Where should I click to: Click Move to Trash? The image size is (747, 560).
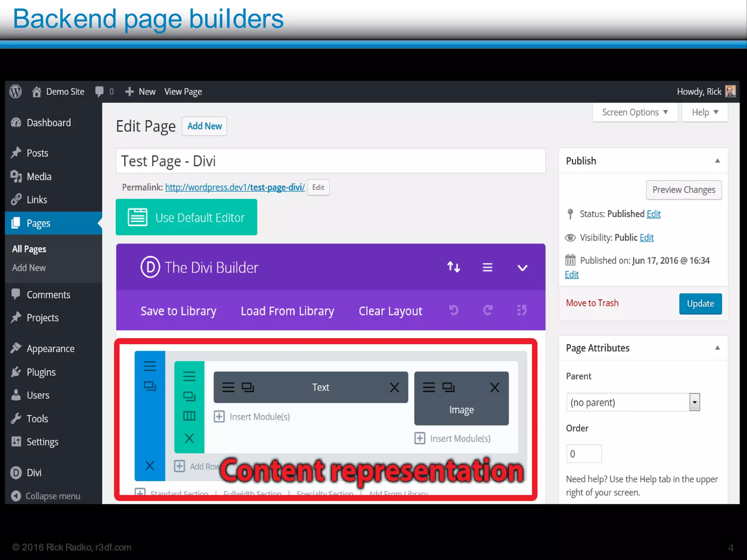click(x=592, y=303)
